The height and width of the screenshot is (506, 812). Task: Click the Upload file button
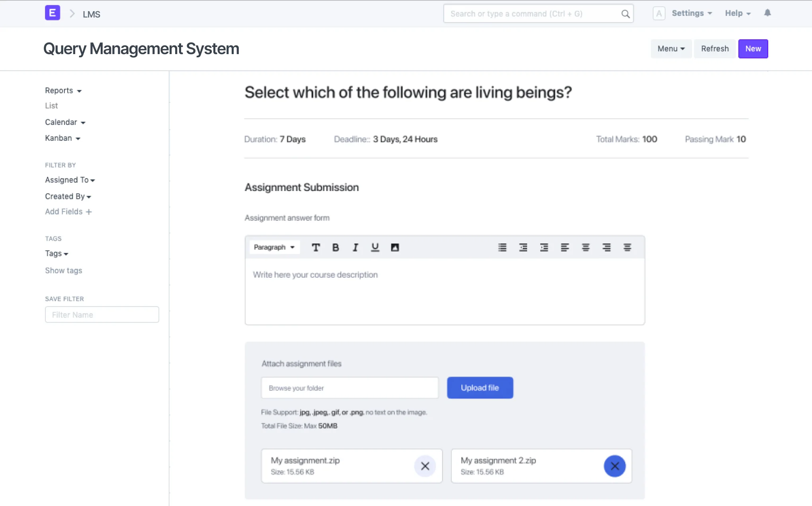(x=480, y=388)
